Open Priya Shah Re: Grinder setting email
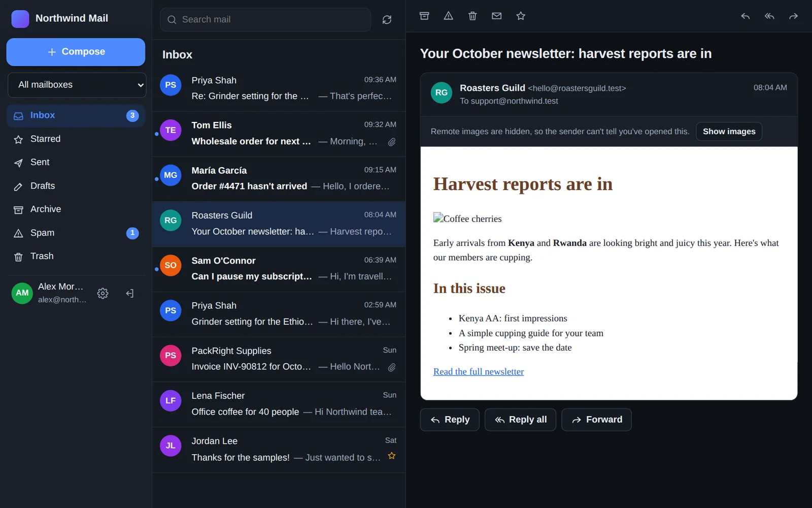This screenshot has height=508, width=812. coord(279,88)
